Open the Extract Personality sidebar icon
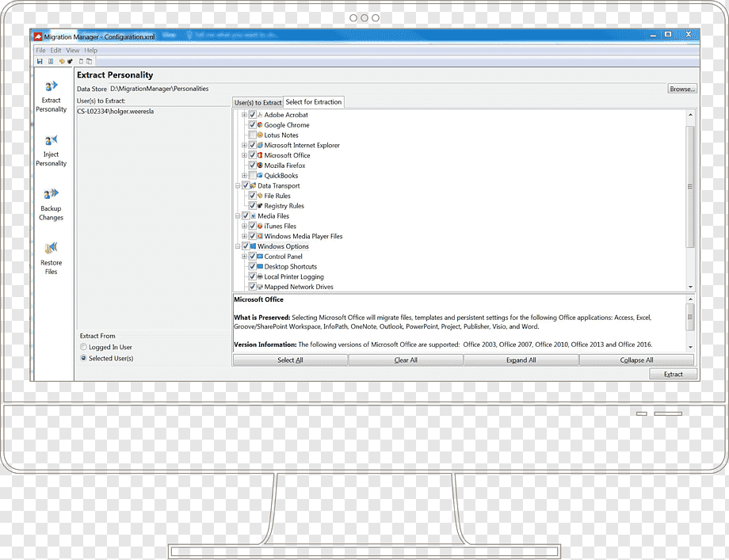This screenshot has width=729, height=560. (52, 86)
